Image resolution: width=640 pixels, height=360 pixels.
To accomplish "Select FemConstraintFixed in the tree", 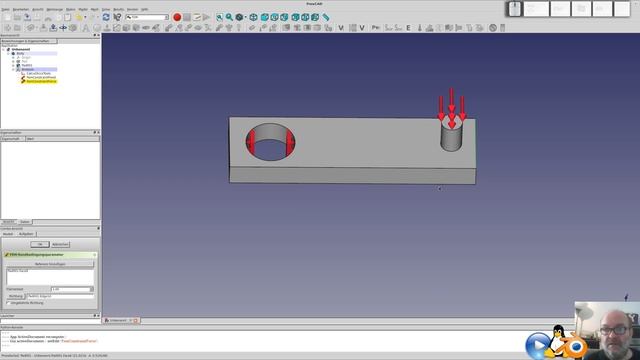I will pyautogui.click(x=41, y=77).
